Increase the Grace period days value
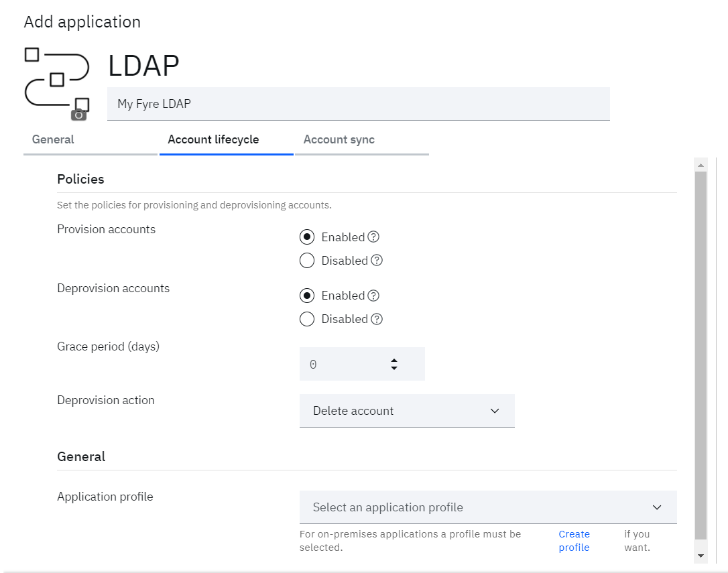Screen dimensions: 728x573 (x=394, y=361)
